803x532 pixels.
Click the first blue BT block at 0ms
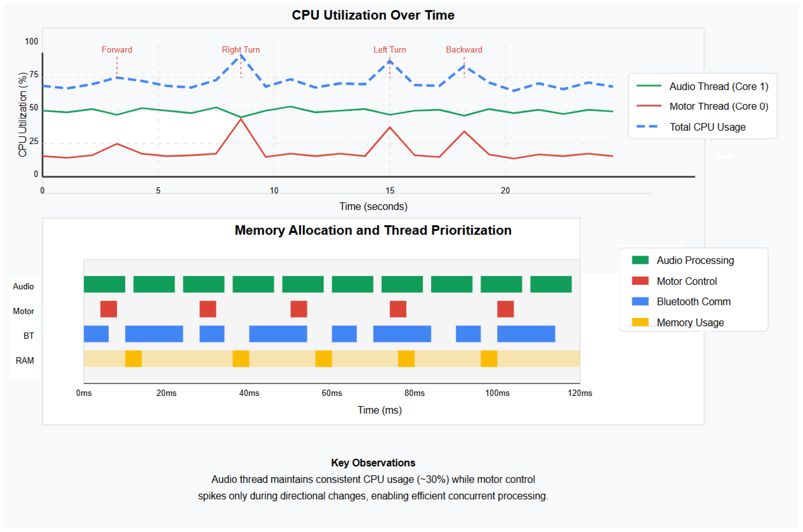96,334
